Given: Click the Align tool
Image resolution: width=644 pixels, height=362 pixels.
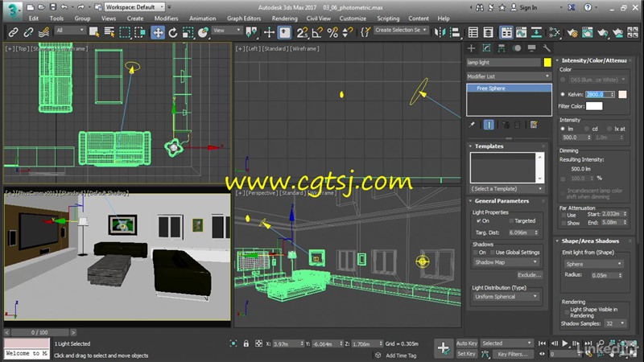Looking at the screenshot, I should point(455,32).
